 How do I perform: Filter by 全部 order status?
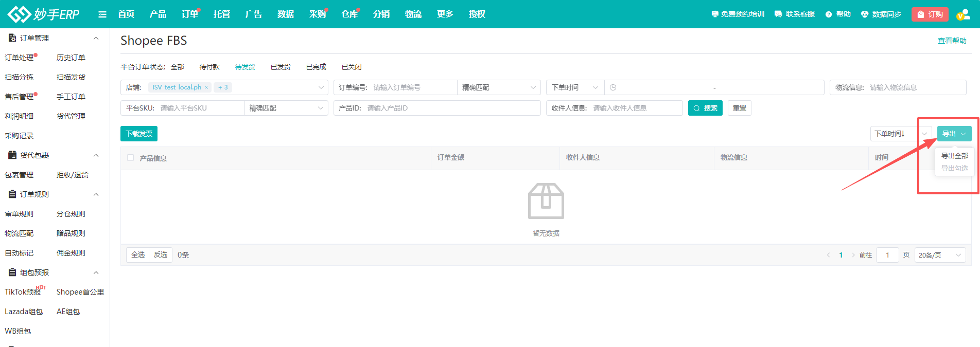[x=178, y=67]
